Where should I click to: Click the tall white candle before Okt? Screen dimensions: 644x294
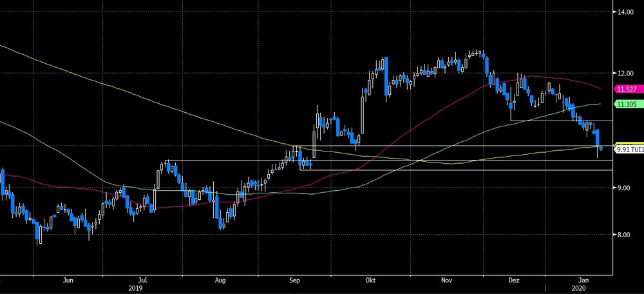(x=363, y=115)
